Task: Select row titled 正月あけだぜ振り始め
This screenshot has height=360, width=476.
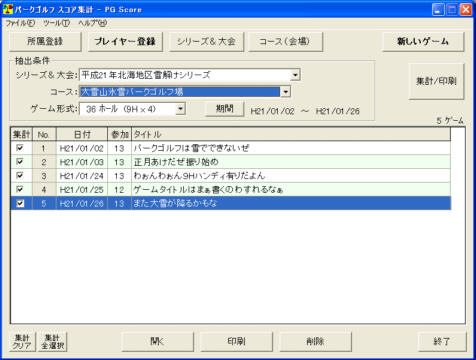Action: coord(231,162)
